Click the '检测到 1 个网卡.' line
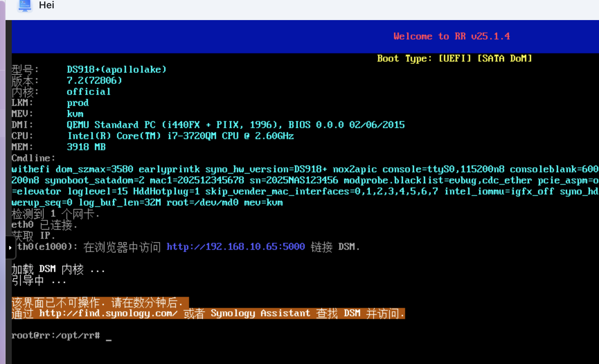The height and width of the screenshot is (364, 599). click(x=55, y=214)
